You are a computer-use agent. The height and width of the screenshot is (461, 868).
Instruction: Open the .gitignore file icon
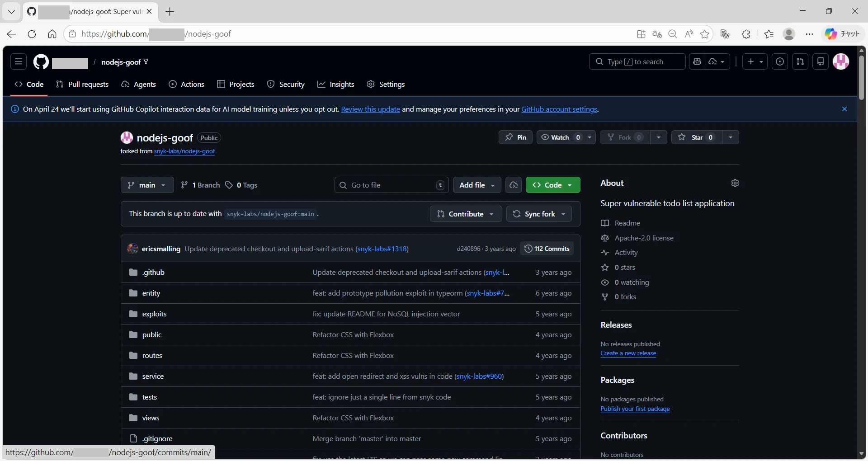click(133, 438)
